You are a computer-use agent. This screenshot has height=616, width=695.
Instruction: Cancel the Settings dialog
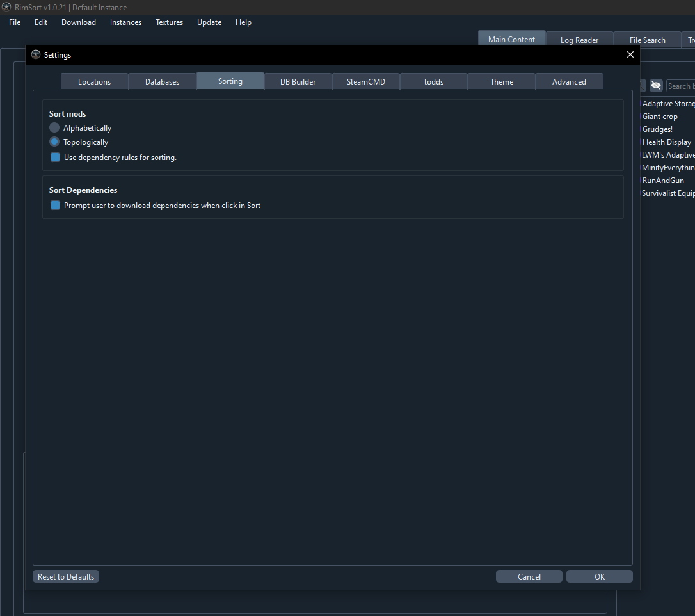tap(529, 576)
